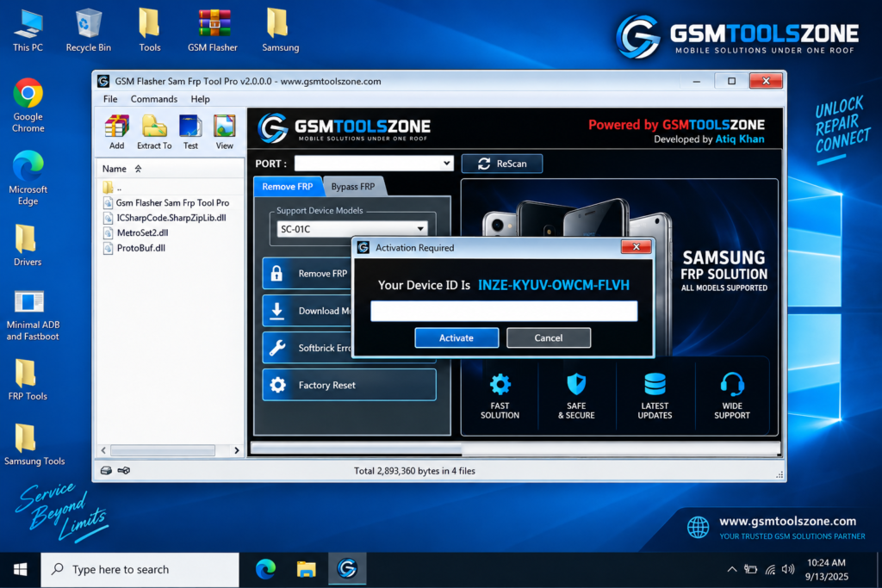Click the Extract To toolbar icon
This screenshot has height=588, width=882.
[154, 132]
